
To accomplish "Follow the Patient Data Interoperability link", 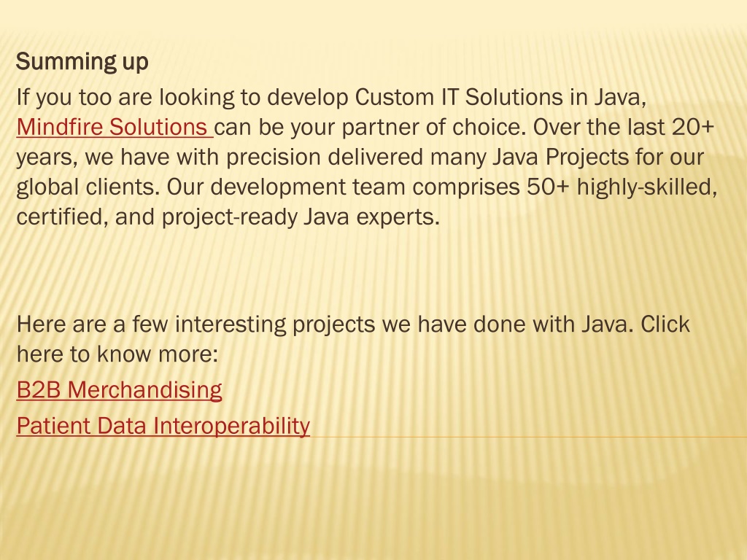I will coord(163,426).
